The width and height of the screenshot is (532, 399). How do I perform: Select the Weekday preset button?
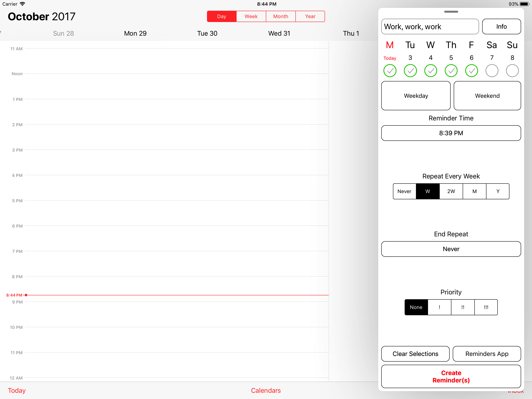click(x=416, y=95)
